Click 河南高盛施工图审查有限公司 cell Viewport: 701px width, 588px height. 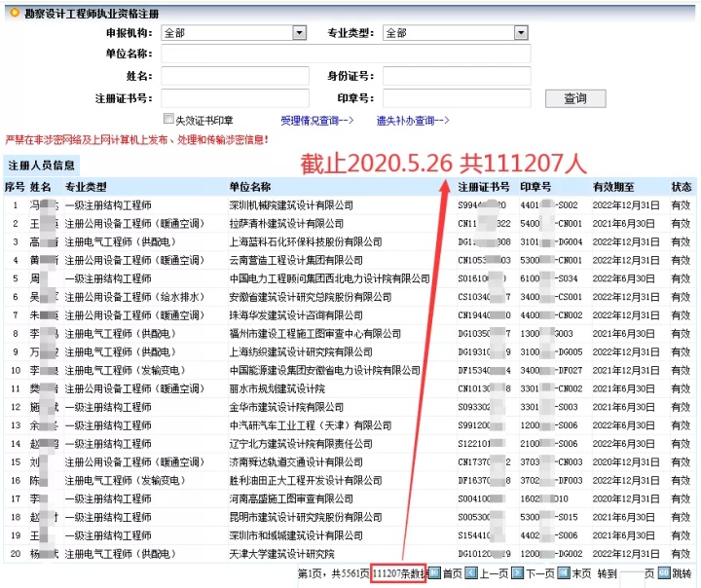[291, 498]
